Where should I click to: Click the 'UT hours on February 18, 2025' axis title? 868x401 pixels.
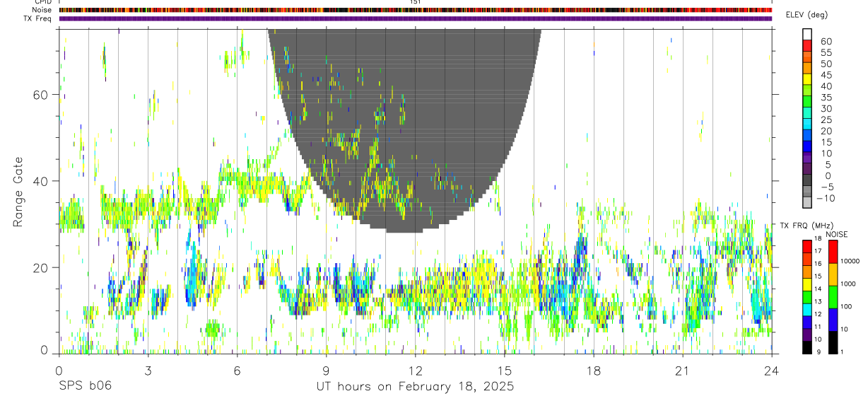point(415,386)
